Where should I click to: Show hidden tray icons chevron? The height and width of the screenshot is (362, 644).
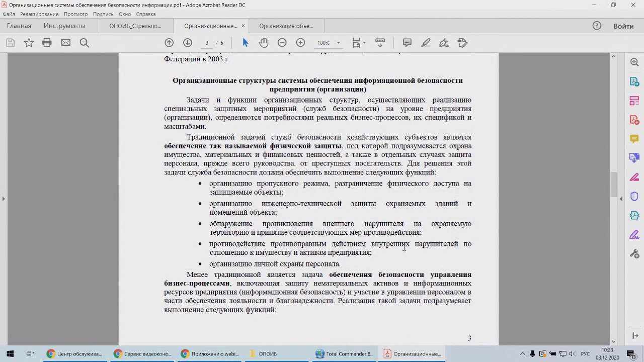point(522,354)
